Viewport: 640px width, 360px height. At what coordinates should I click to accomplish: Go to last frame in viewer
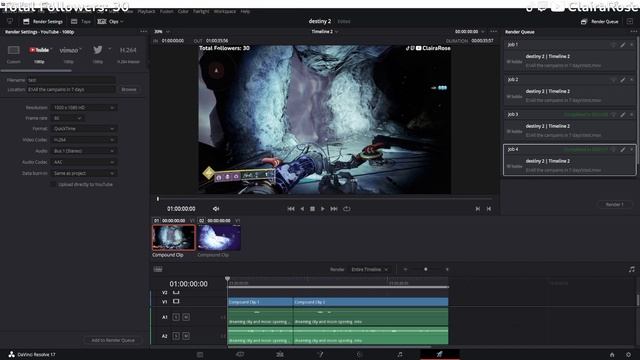pyautogui.click(x=334, y=209)
